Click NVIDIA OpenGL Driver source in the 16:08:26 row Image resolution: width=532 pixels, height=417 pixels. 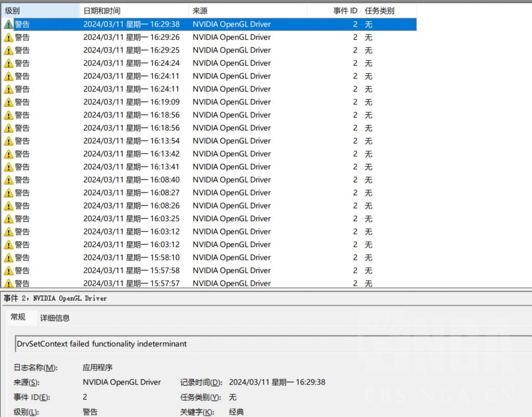pos(232,206)
